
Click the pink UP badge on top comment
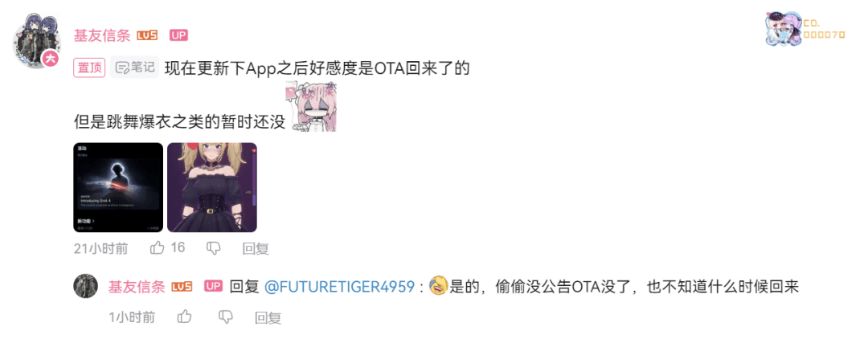point(178,35)
